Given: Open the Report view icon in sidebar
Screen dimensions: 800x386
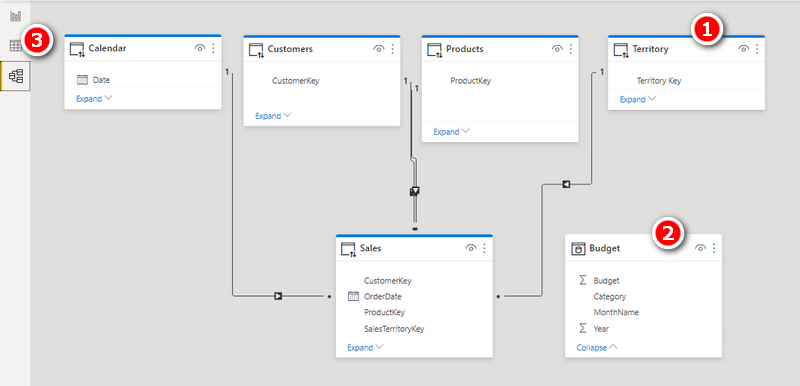Looking at the screenshot, I should click(x=16, y=16).
